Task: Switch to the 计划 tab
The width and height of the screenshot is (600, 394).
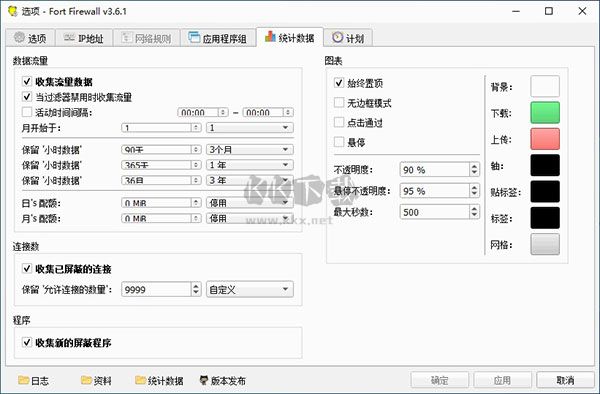Action: pos(348,38)
